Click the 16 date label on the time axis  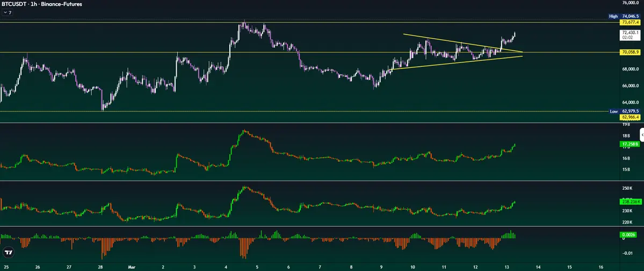click(601, 267)
